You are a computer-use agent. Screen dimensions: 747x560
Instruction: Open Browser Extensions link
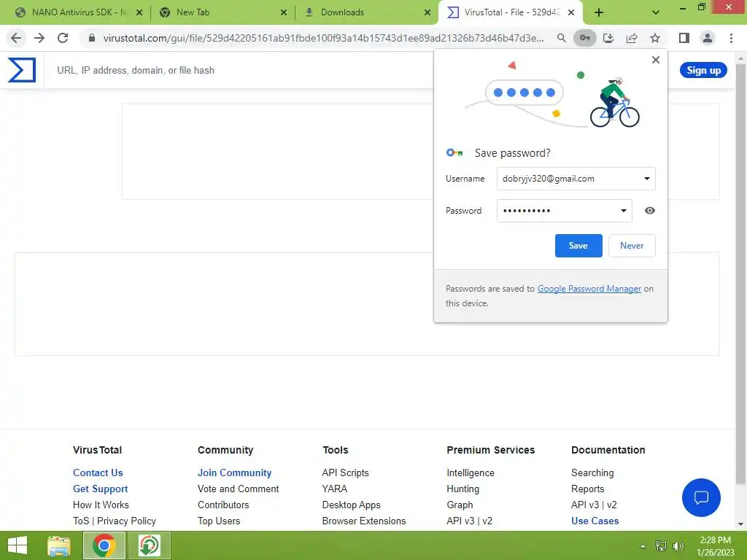pos(364,521)
